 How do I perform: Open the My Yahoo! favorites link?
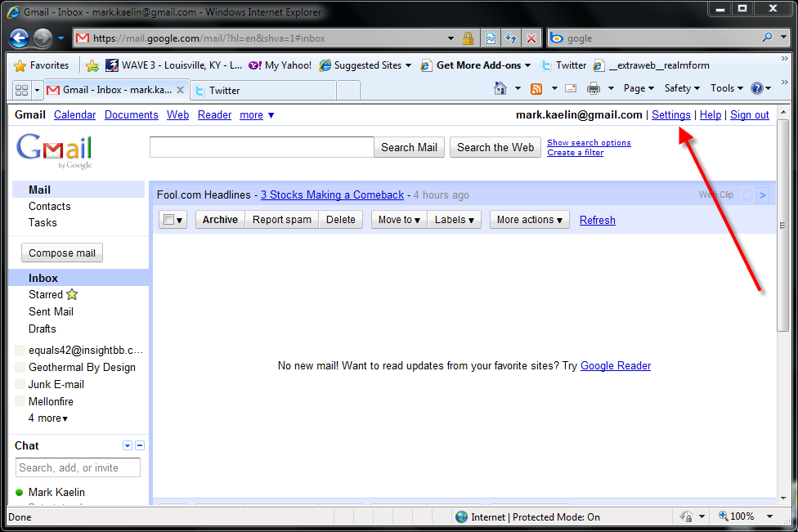pos(280,65)
